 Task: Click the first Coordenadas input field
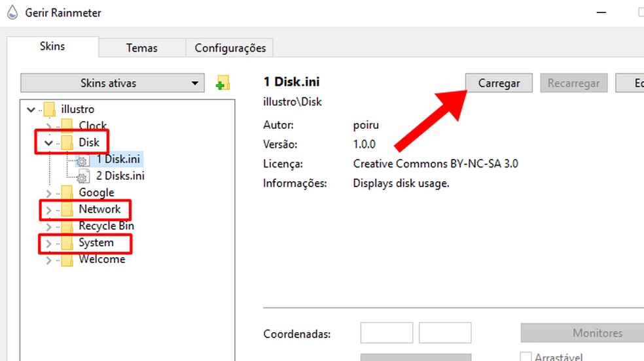pyautogui.click(x=386, y=333)
